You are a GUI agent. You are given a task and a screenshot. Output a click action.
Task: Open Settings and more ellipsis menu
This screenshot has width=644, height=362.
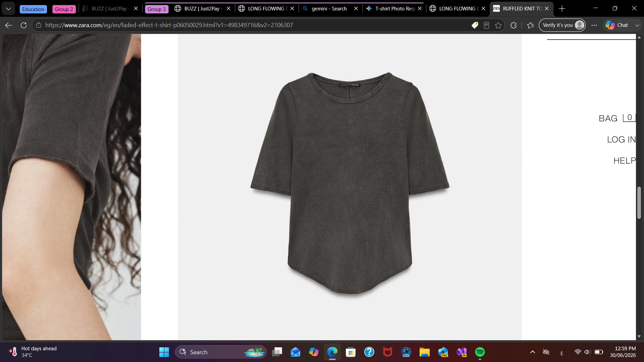[x=594, y=25]
